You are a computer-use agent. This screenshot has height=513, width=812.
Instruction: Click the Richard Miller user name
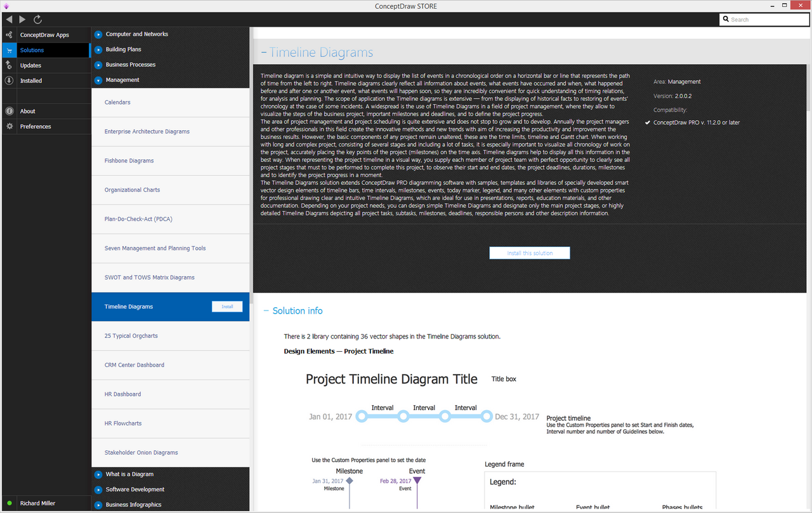[x=37, y=503]
